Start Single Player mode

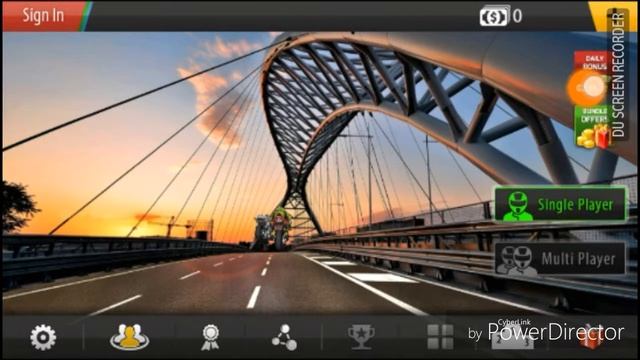point(560,204)
